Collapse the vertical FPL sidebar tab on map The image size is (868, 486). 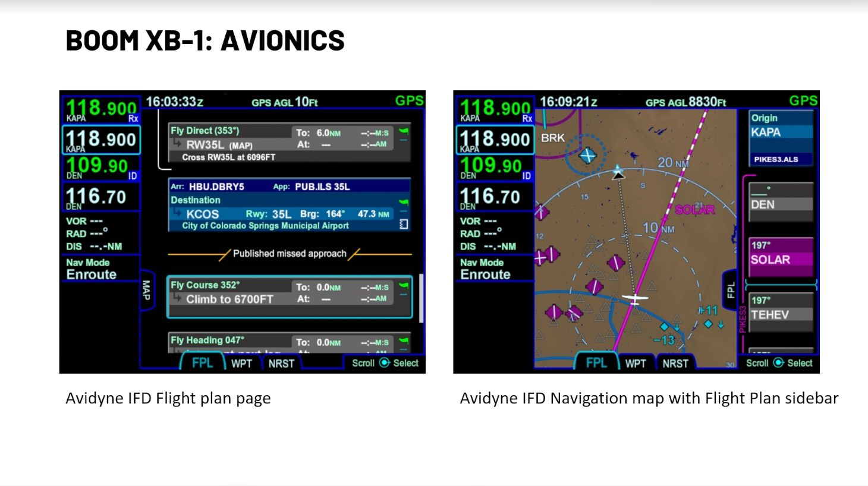(x=731, y=290)
